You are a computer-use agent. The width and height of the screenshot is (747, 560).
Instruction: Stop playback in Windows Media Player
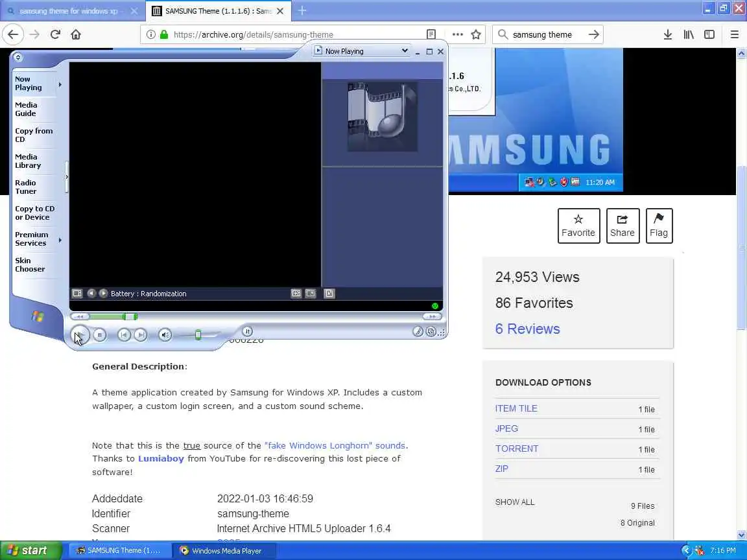point(100,335)
